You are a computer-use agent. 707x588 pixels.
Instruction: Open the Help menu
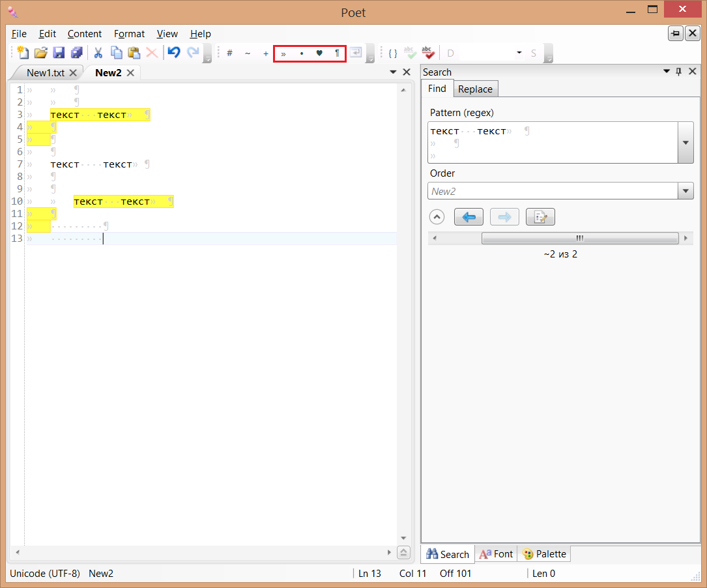200,34
